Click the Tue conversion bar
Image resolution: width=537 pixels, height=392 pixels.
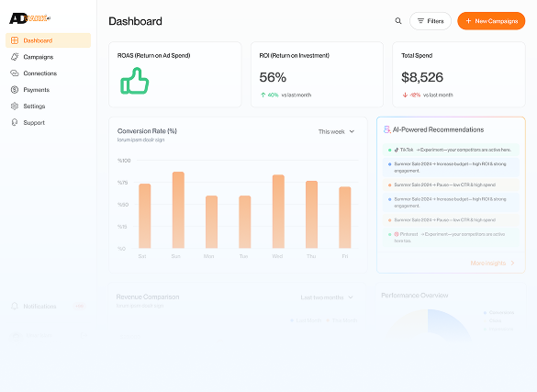click(x=244, y=222)
